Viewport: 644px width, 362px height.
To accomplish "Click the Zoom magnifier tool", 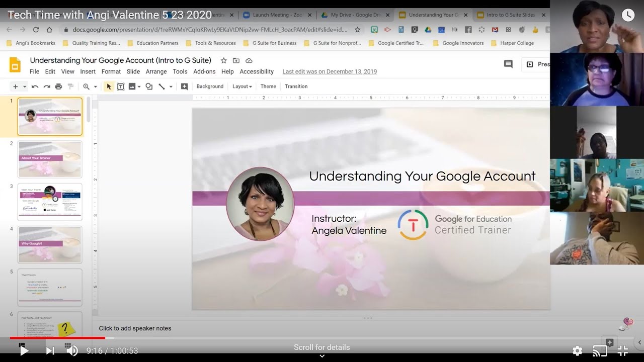I will 86,86.
